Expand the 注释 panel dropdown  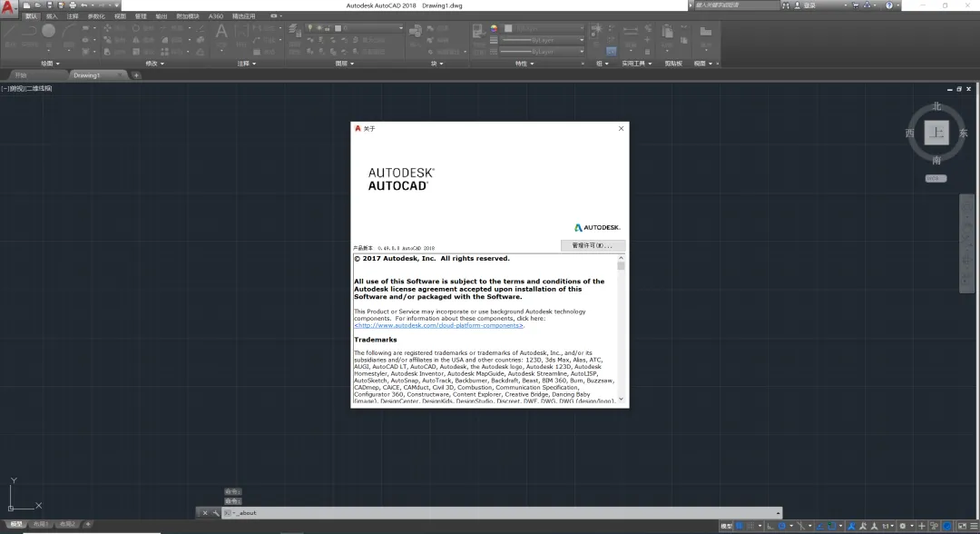point(246,64)
